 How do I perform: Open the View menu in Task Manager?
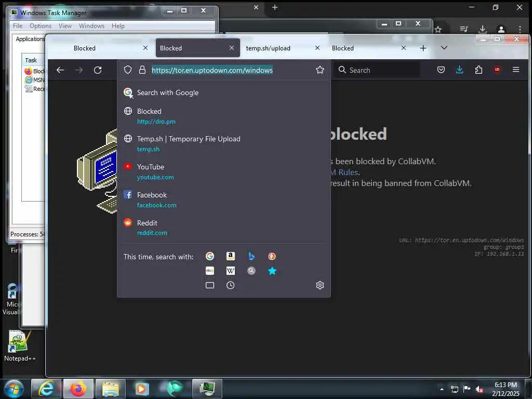pyautogui.click(x=65, y=26)
